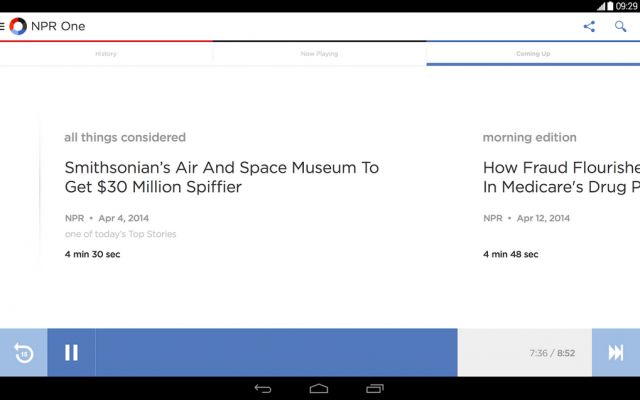Switch to the Now Playing tab
The image size is (640, 400).
coord(319,53)
